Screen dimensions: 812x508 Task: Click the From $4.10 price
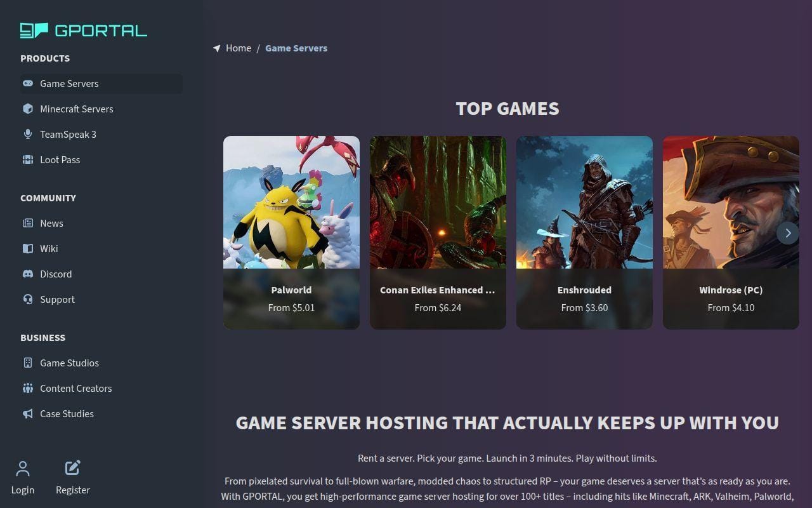[x=731, y=307]
